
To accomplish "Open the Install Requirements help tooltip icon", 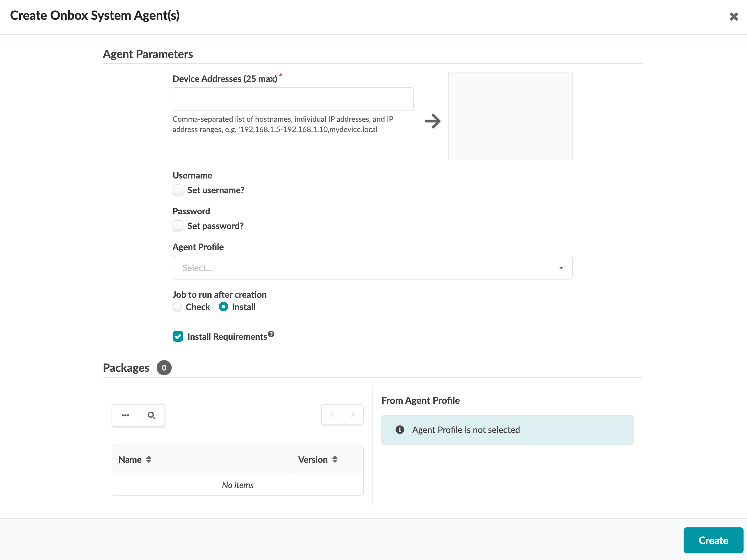I will (x=271, y=334).
